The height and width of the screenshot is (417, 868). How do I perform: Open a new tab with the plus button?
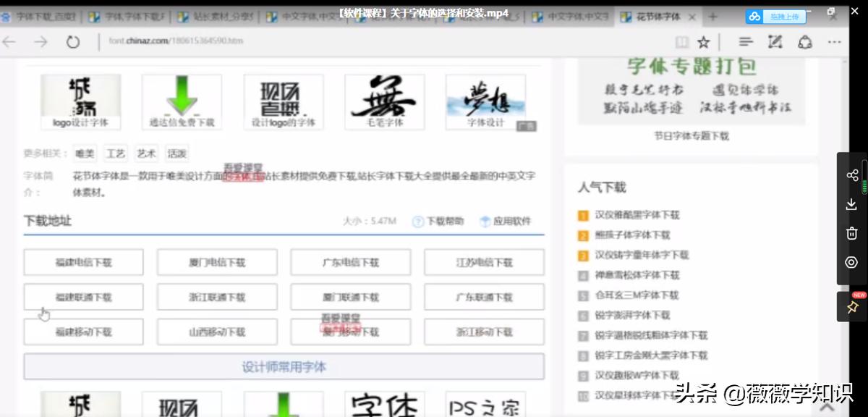click(713, 14)
